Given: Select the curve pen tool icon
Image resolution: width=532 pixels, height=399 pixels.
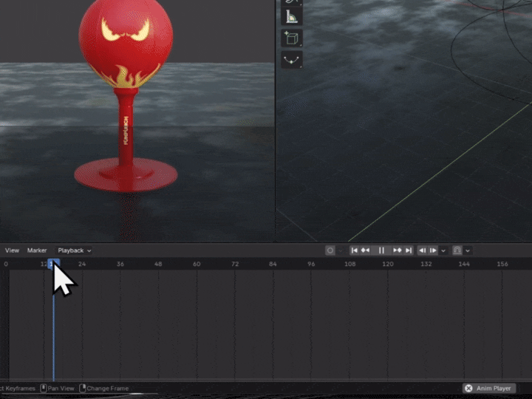Looking at the screenshot, I should (x=292, y=60).
